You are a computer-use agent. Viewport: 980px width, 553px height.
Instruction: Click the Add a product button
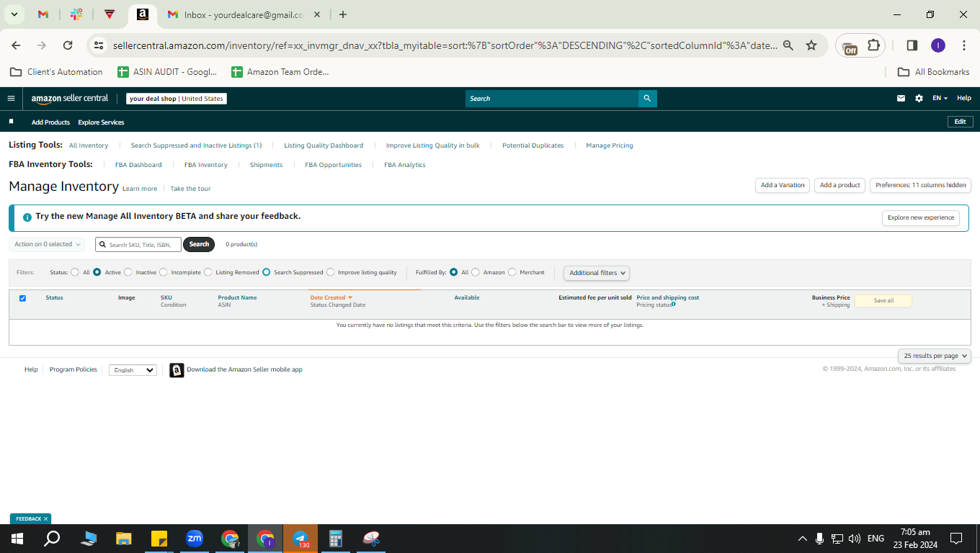(840, 185)
